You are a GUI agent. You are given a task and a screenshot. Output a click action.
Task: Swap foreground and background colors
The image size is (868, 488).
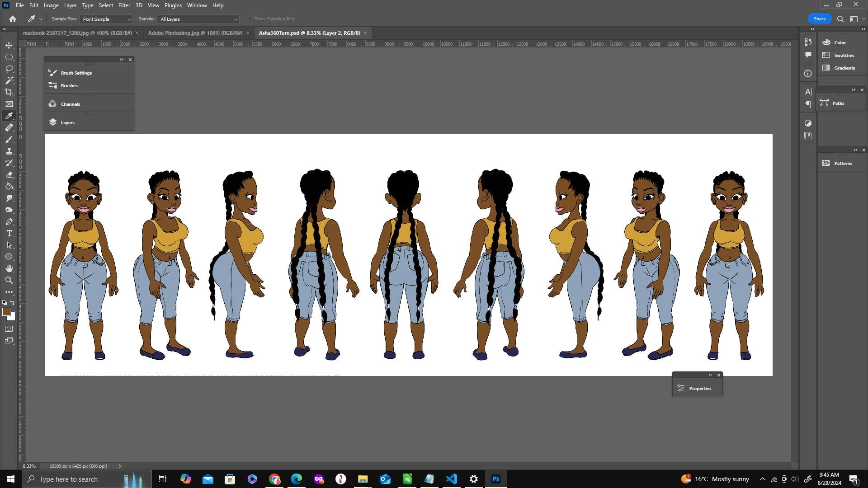pyautogui.click(x=13, y=303)
